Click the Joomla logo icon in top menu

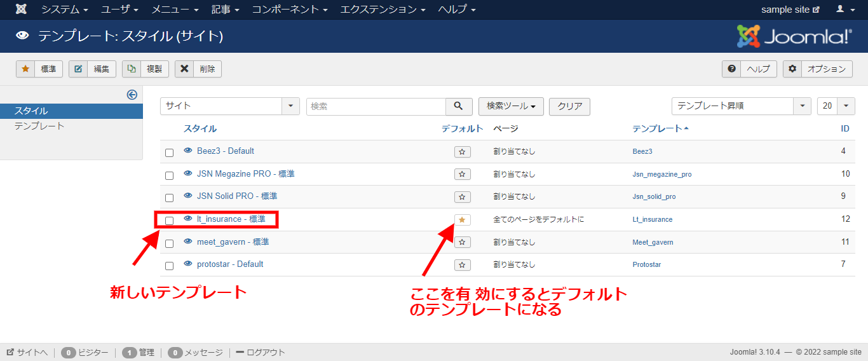21,10
